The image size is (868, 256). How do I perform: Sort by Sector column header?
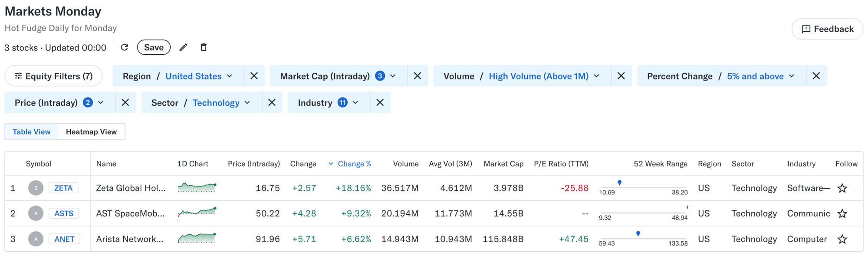(743, 164)
